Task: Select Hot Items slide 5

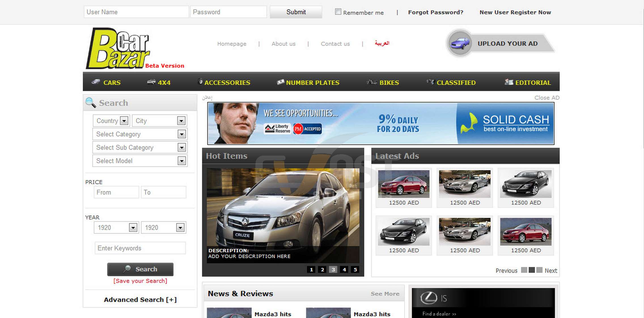Action: tap(355, 270)
